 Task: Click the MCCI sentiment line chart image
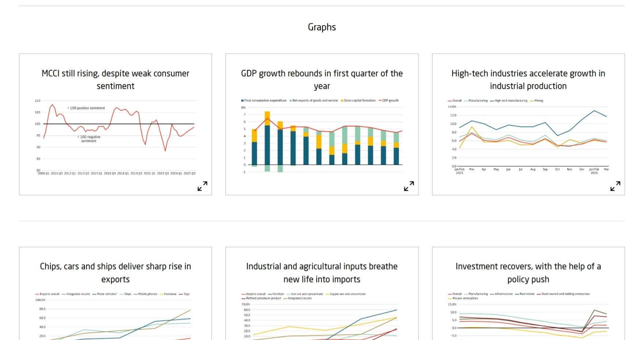coord(115,137)
